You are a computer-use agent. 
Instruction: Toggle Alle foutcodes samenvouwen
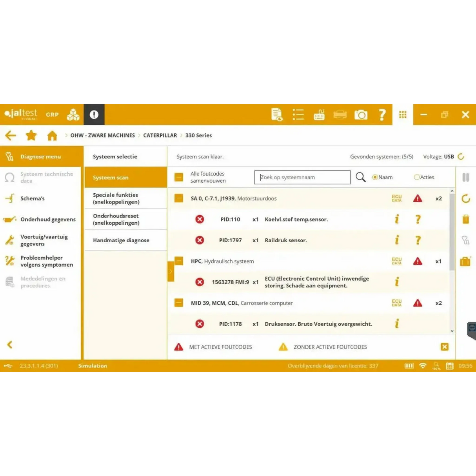[x=179, y=177]
